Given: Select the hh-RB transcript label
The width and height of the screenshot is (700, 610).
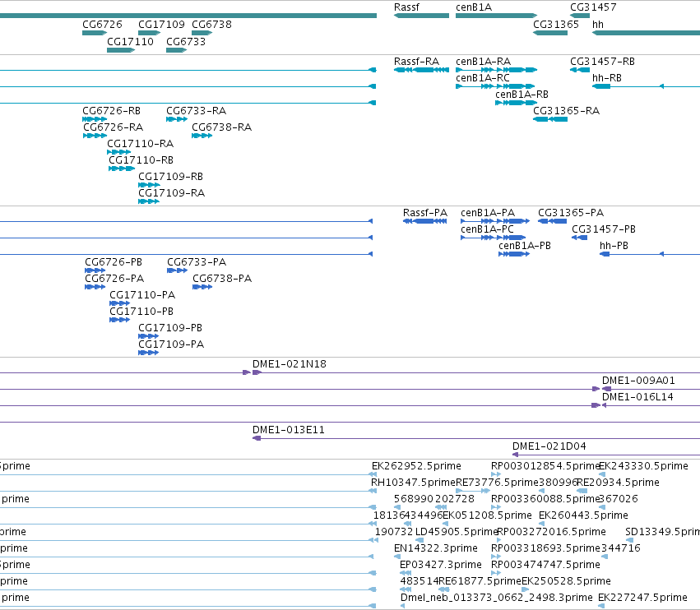Looking at the screenshot, I should tap(607, 77).
